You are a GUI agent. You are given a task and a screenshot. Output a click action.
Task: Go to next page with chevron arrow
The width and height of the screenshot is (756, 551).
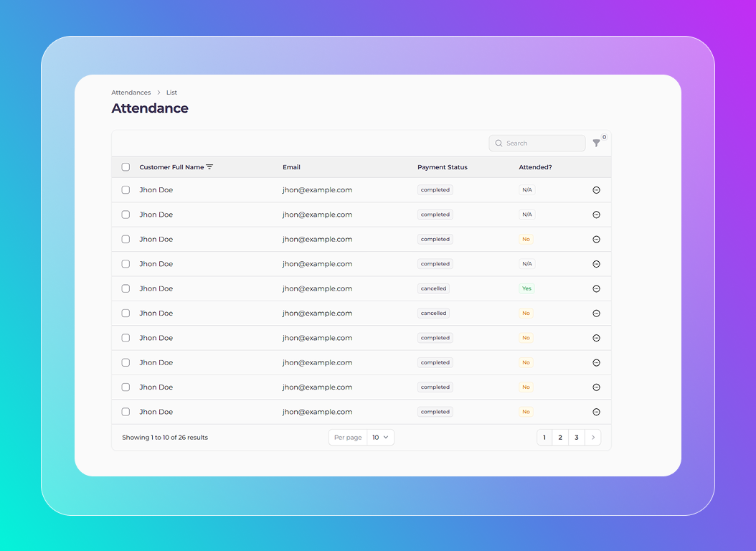click(593, 438)
